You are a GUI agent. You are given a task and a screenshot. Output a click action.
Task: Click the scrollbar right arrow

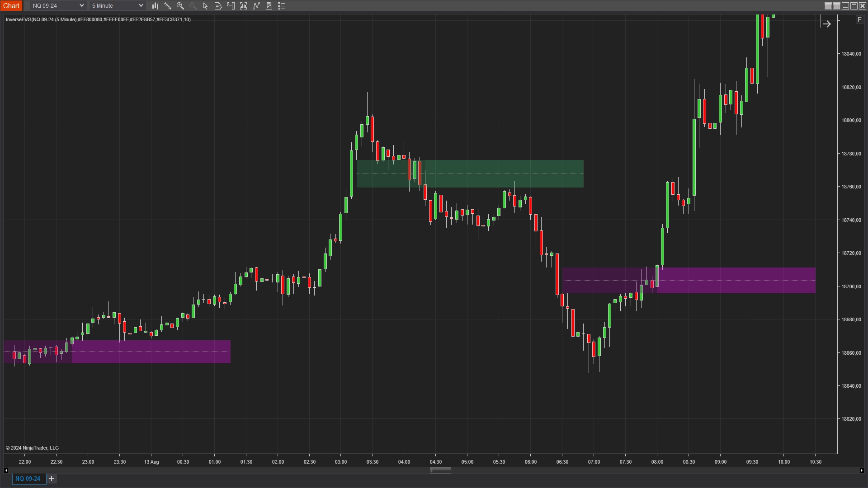click(862, 470)
